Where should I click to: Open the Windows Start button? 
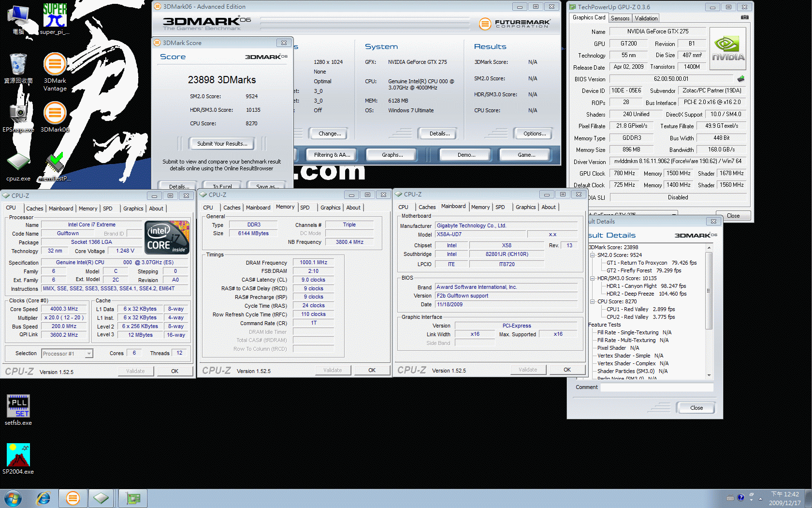point(13,498)
